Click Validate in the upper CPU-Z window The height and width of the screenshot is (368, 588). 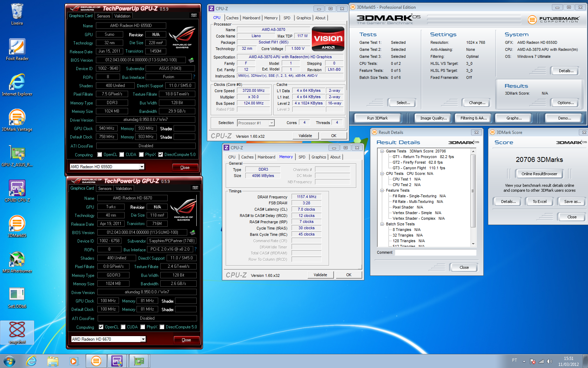pos(305,136)
